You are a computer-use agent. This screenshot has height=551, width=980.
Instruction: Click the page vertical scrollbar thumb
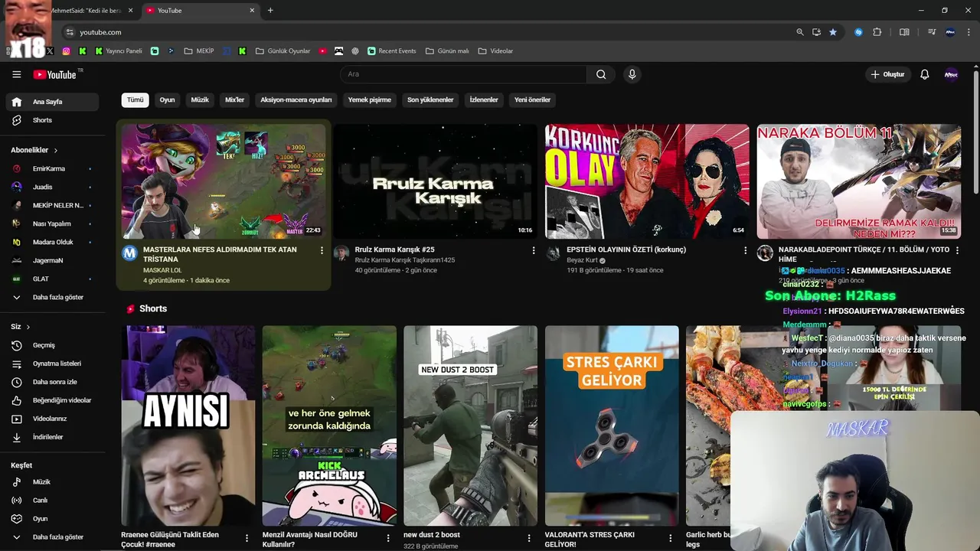pyautogui.click(x=976, y=132)
